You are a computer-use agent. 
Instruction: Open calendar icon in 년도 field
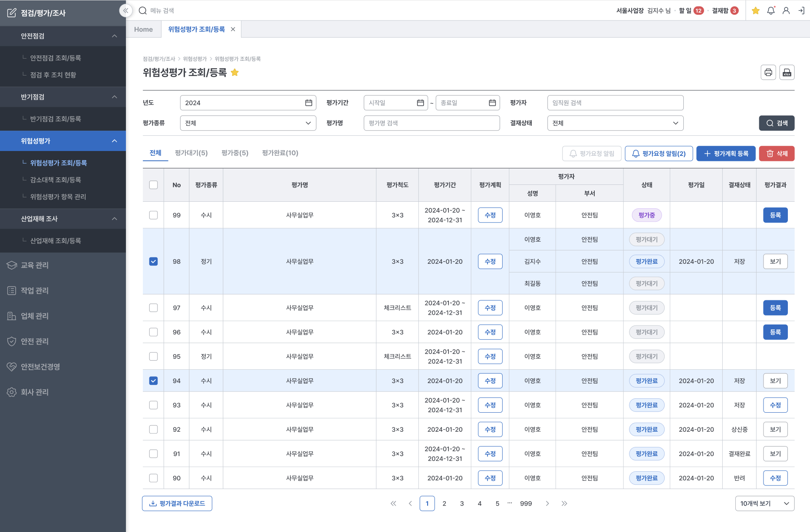[x=309, y=103]
